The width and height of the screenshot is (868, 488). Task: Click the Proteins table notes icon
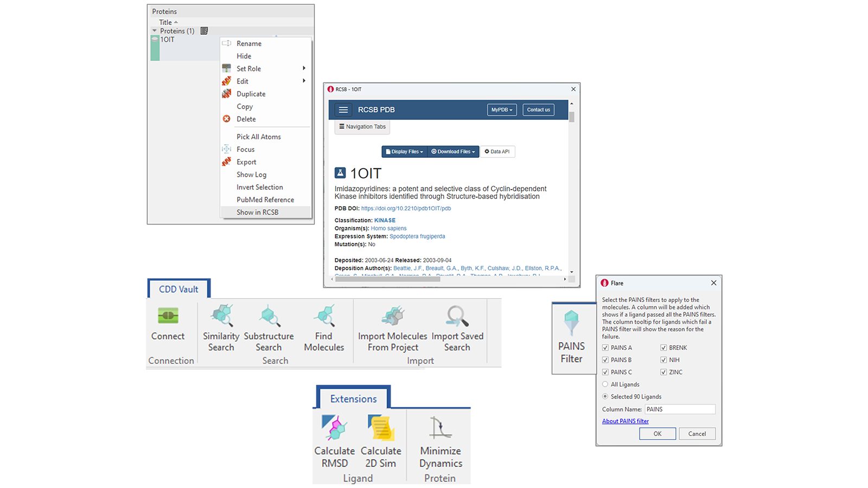[x=204, y=31]
